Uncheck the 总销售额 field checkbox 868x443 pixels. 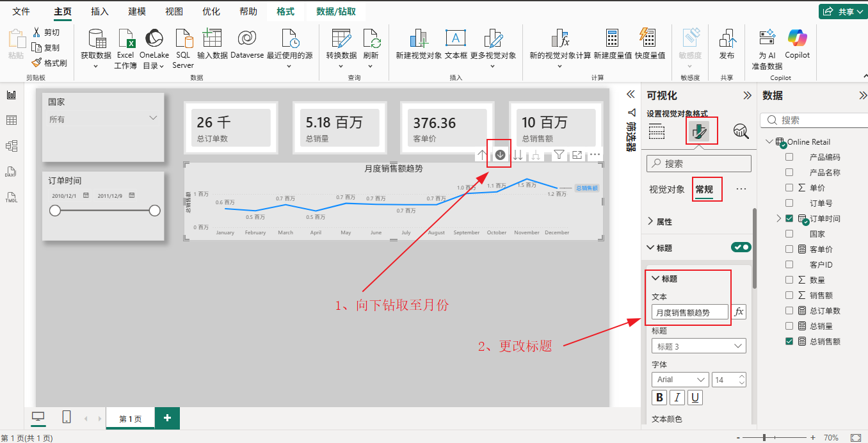tap(789, 341)
